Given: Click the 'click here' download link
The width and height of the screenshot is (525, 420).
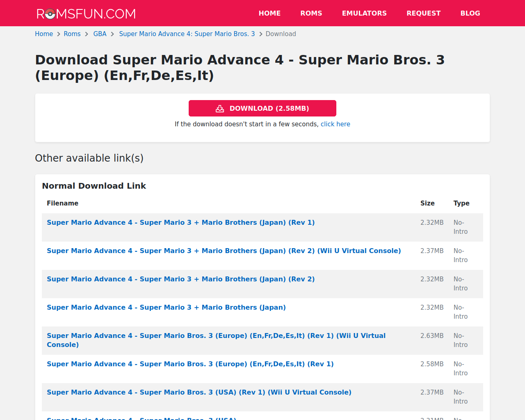Looking at the screenshot, I should [x=336, y=124].
